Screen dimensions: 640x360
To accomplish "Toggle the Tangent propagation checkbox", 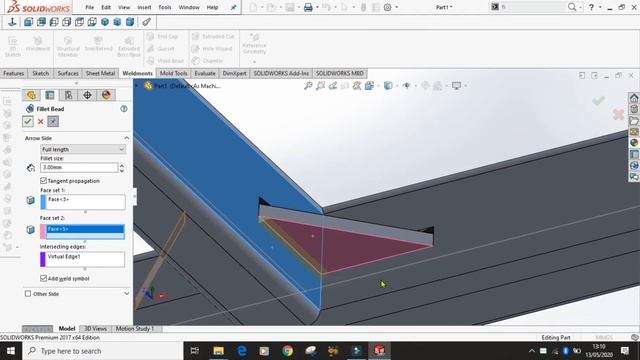I will click(x=43, y=180).
